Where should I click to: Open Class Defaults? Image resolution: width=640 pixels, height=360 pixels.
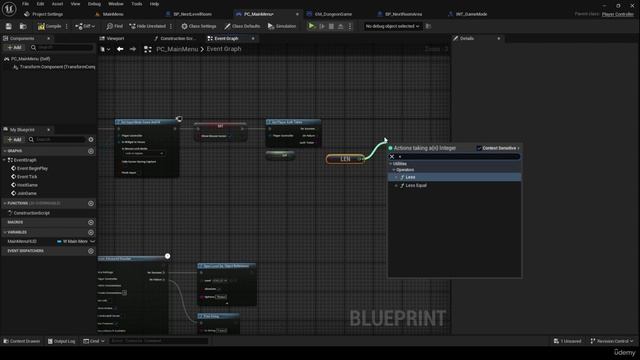tap(242, 26)
